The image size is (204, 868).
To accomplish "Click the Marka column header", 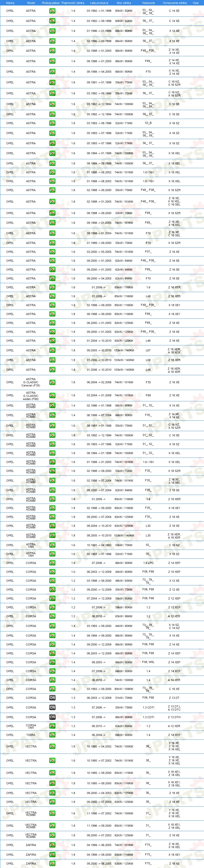I will 10,3.
